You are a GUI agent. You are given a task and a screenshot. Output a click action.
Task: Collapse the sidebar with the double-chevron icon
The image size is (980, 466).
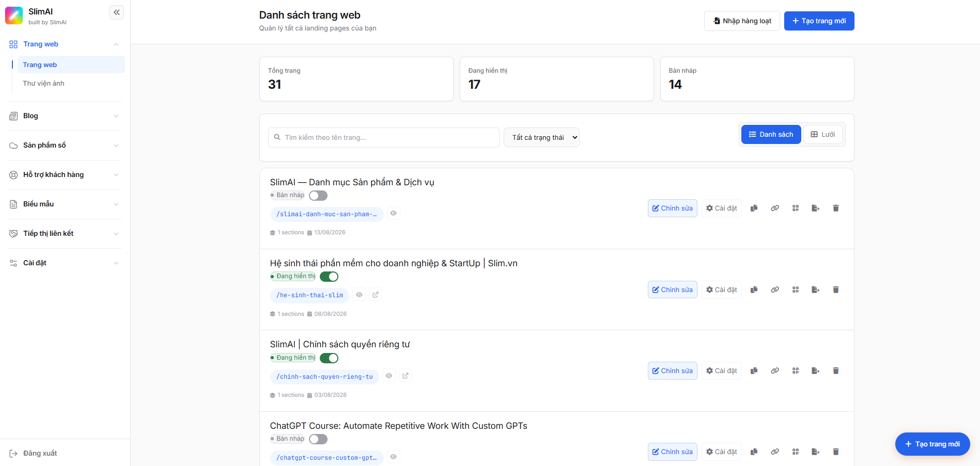tap(117, 12)
